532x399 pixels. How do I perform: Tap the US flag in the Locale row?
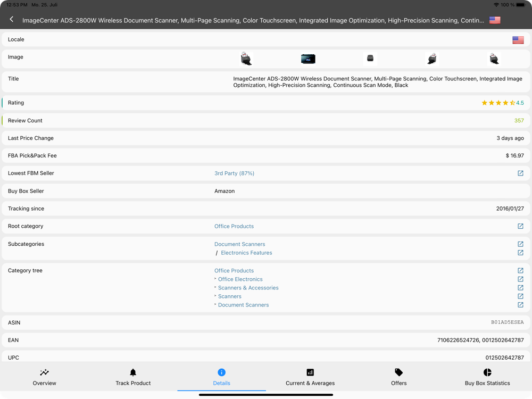tap(518, 40)
